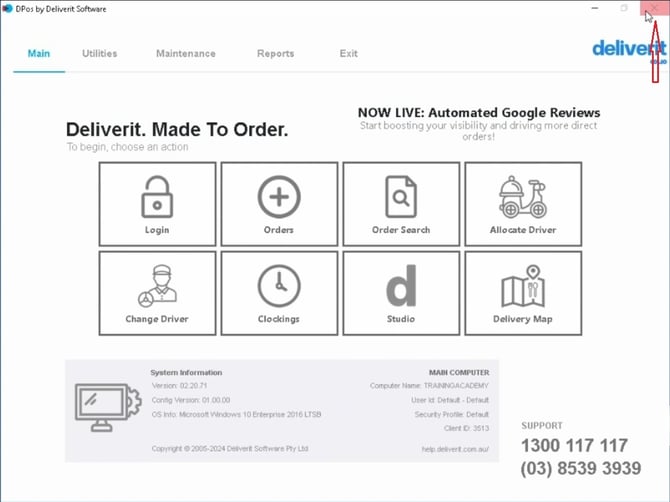The height and width of the screenshot is (502, 670).
Task: Switch to the Utilities tab
Action: coord(100,53)
